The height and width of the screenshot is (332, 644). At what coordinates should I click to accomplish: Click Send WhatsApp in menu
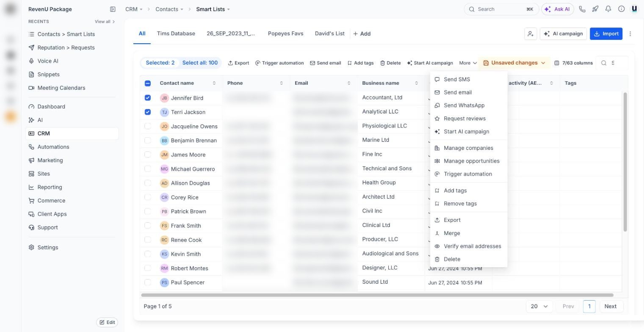click(464, 105)
